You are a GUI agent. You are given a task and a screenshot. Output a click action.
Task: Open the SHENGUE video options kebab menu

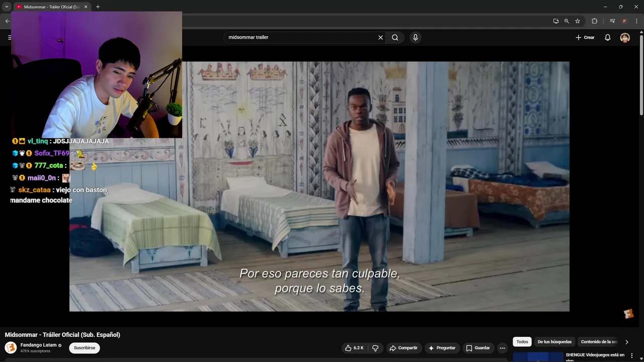point(632,355)
